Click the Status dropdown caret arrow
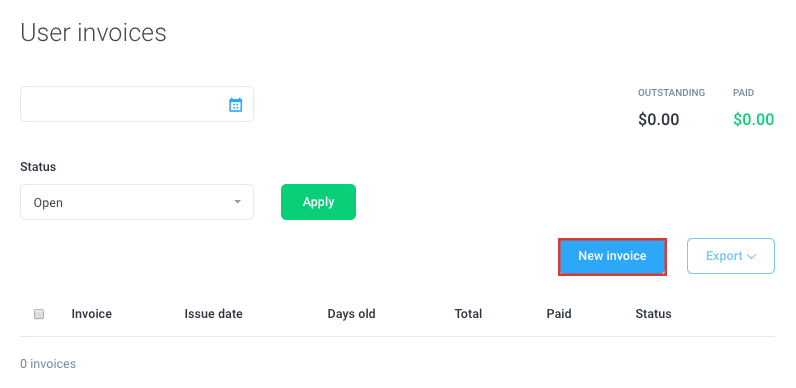This screenshot has width=796, height=388. pyautogui.click(x=237, y=202)
